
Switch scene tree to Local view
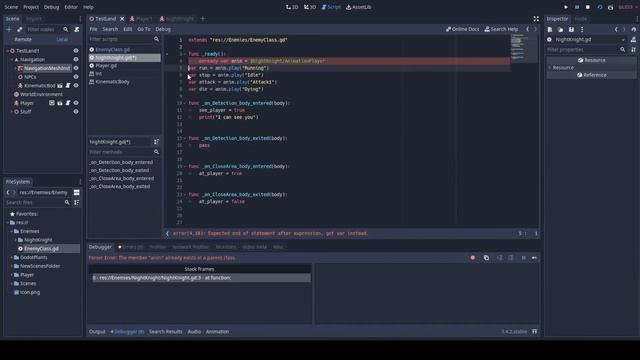click(62, 39)
